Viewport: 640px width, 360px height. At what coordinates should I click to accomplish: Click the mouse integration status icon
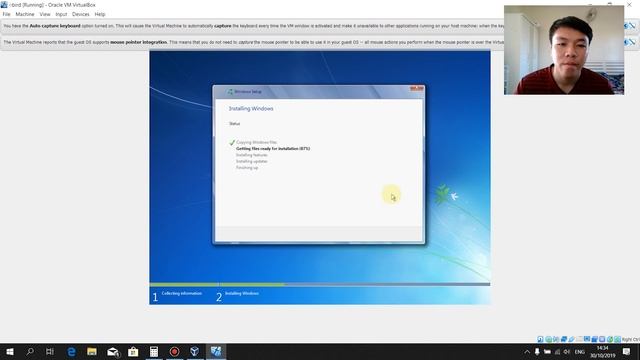click(610, 339)
